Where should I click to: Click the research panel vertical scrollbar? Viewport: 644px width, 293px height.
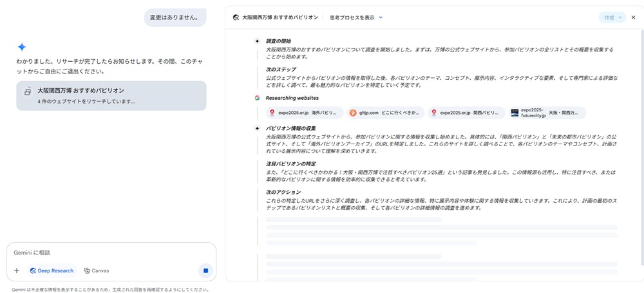click(641, 148)
